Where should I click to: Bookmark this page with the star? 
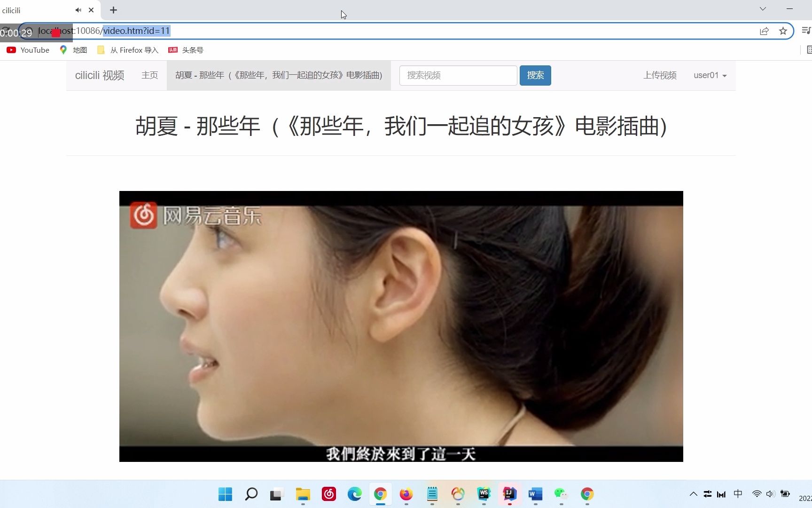point(783,31)
